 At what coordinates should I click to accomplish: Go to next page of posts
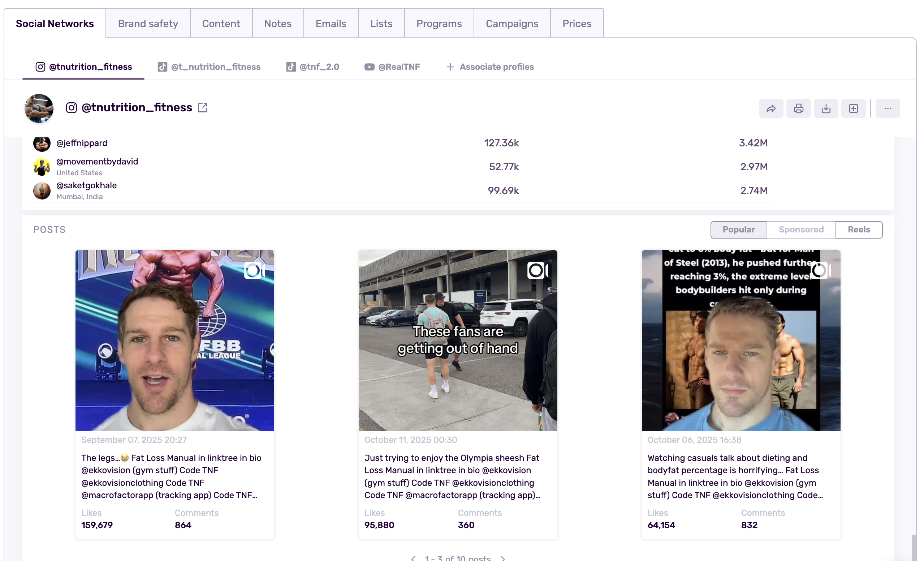click(x=503, y=558)
